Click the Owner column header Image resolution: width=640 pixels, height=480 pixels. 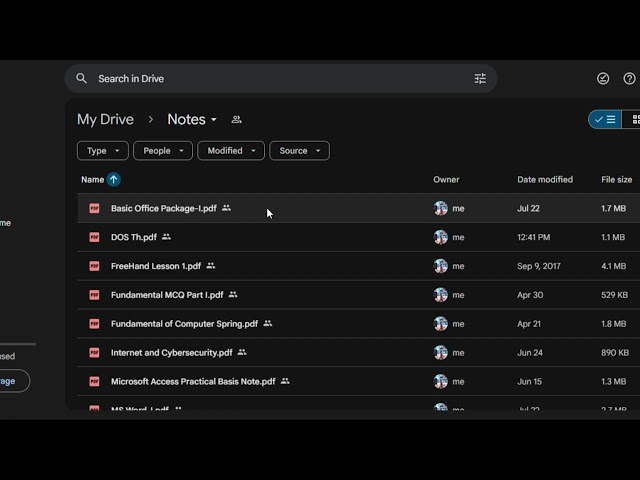click(446, 180)
